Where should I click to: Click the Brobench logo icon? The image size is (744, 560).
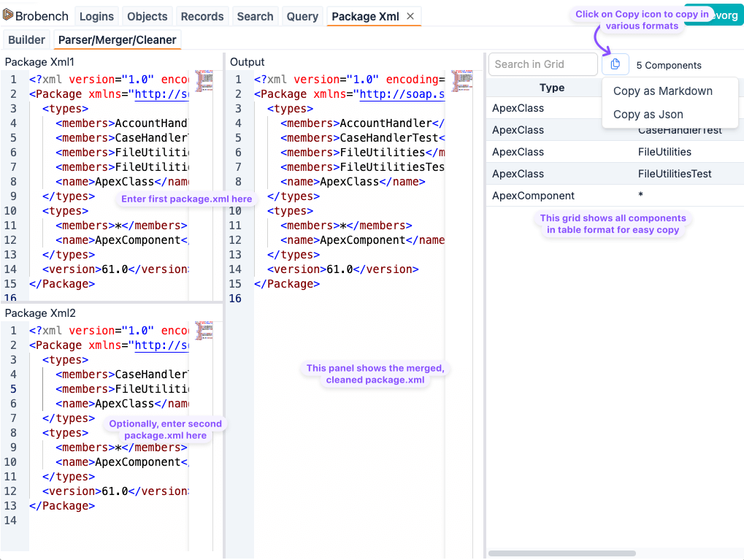(7, 15)
